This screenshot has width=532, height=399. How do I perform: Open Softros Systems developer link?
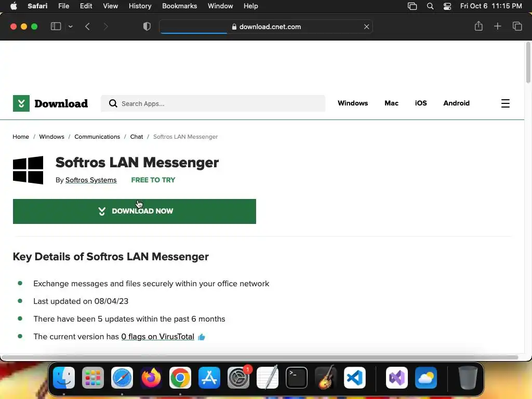(91, 180)
